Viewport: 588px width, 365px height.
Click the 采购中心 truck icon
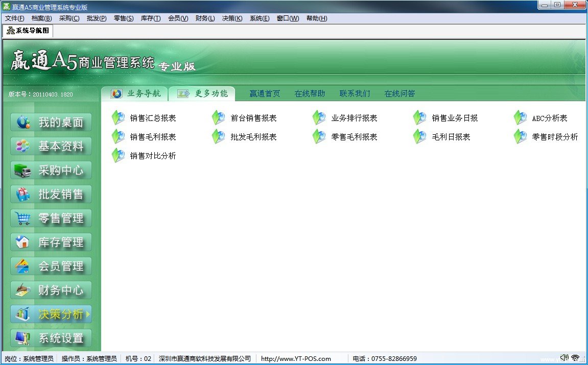23,170
